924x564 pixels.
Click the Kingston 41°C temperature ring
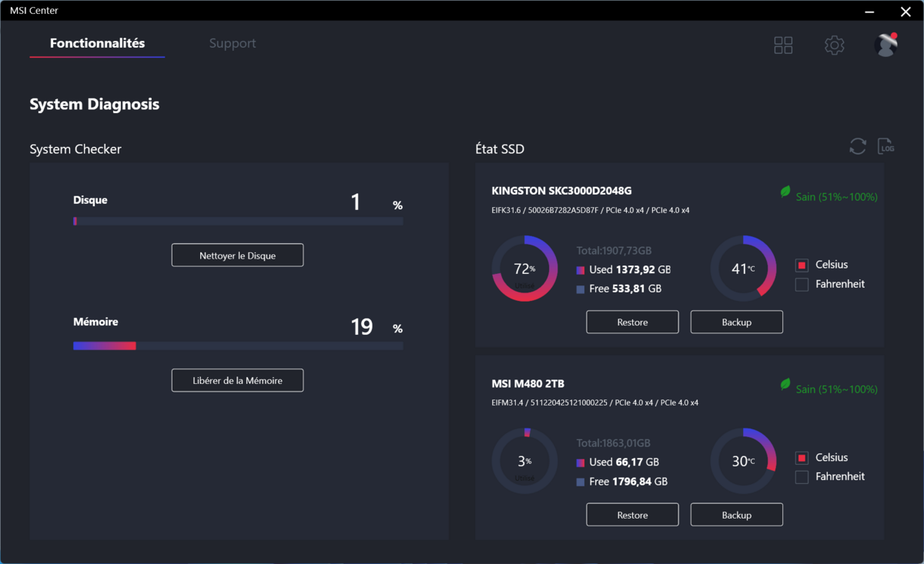coord(743,269)
